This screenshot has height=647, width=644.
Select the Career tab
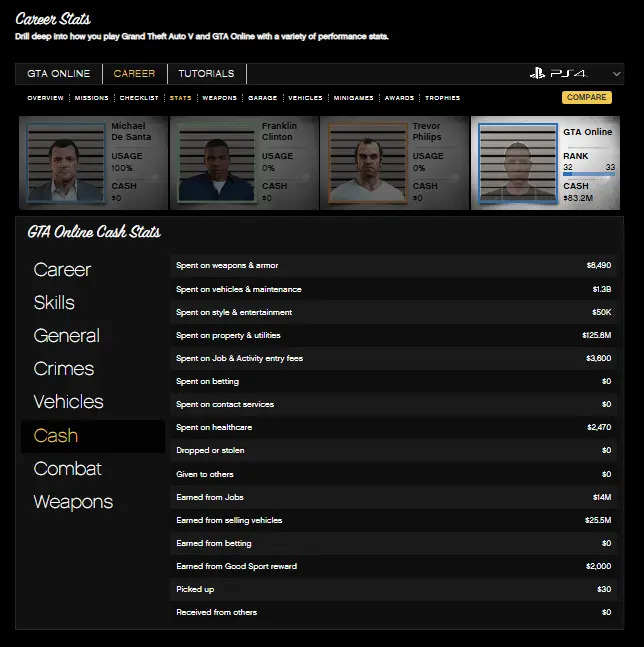point(134,74)
